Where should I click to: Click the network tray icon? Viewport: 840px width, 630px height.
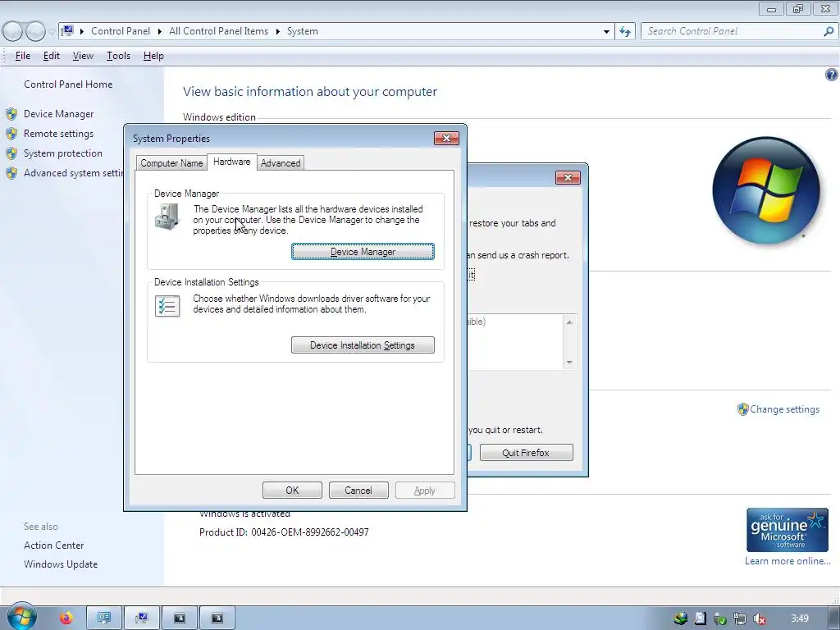(x=740, y=619)
